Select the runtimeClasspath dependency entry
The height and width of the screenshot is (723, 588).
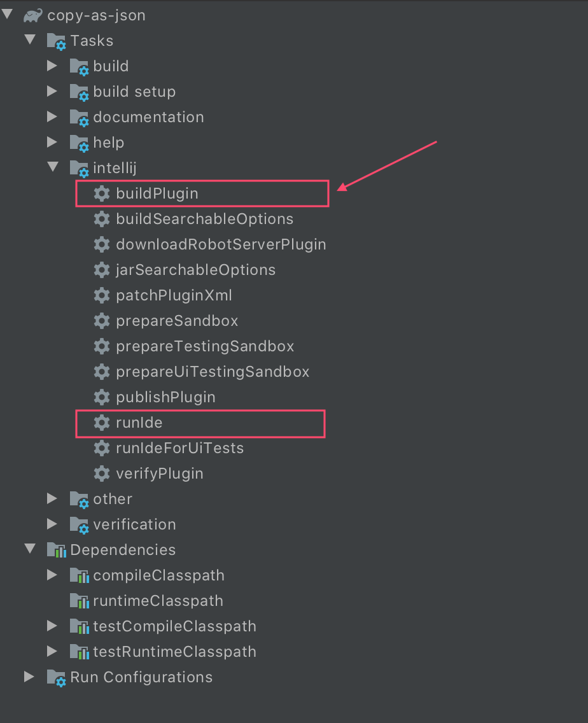click(x=158, y=601)
